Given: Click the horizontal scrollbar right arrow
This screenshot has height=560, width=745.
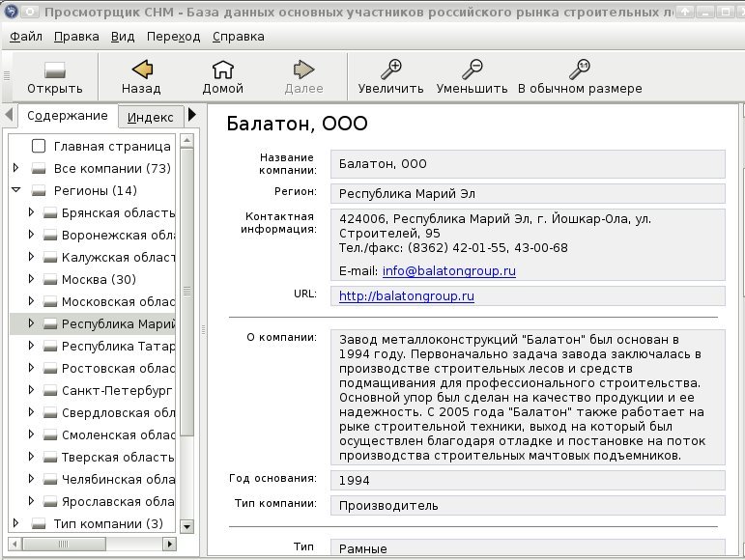Looking at the screenshot, I should pos(169,544).
